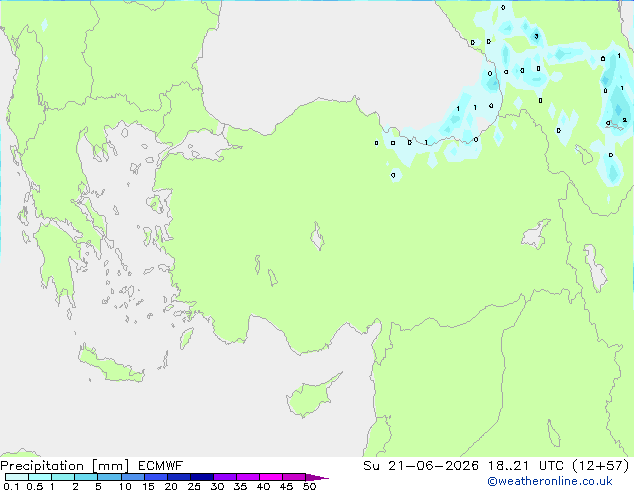The image size is (634, 490).
Task: Click the Su 21-06-2026 date text
Action: (x=421, y=466)
